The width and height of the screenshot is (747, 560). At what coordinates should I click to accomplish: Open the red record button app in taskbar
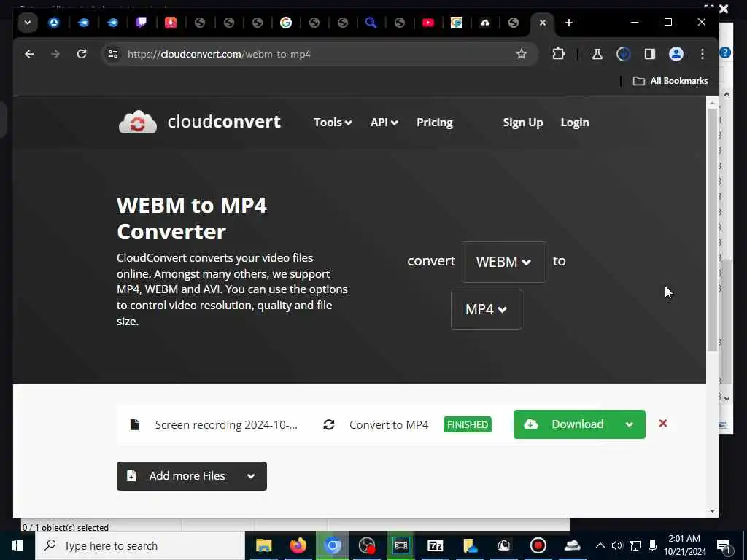coord(538,545)
